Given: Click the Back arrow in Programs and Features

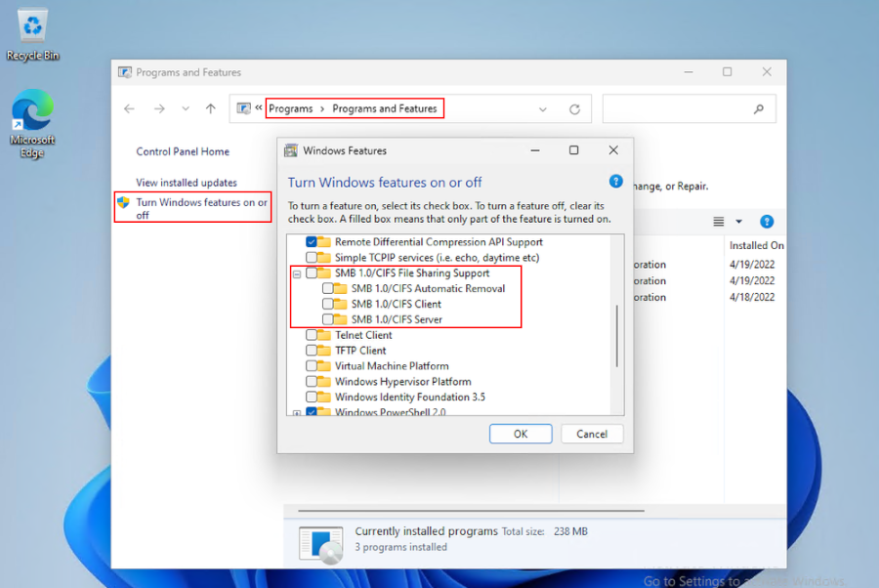Looking at the screenshot, I should 129,109.
